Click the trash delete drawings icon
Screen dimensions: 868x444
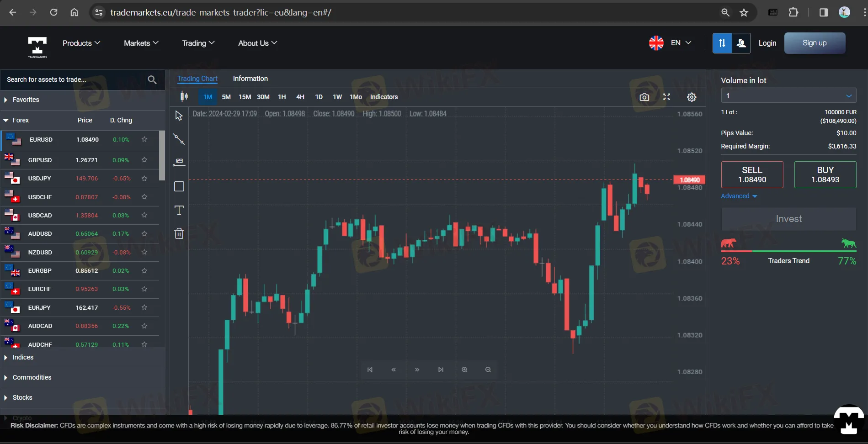179,234
